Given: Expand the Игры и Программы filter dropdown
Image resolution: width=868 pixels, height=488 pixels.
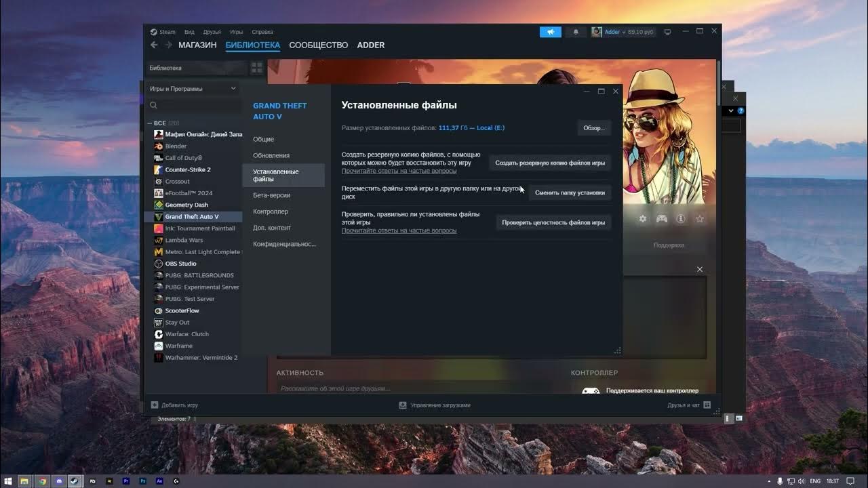Looking at the screenshot, I should pos(193,88).
